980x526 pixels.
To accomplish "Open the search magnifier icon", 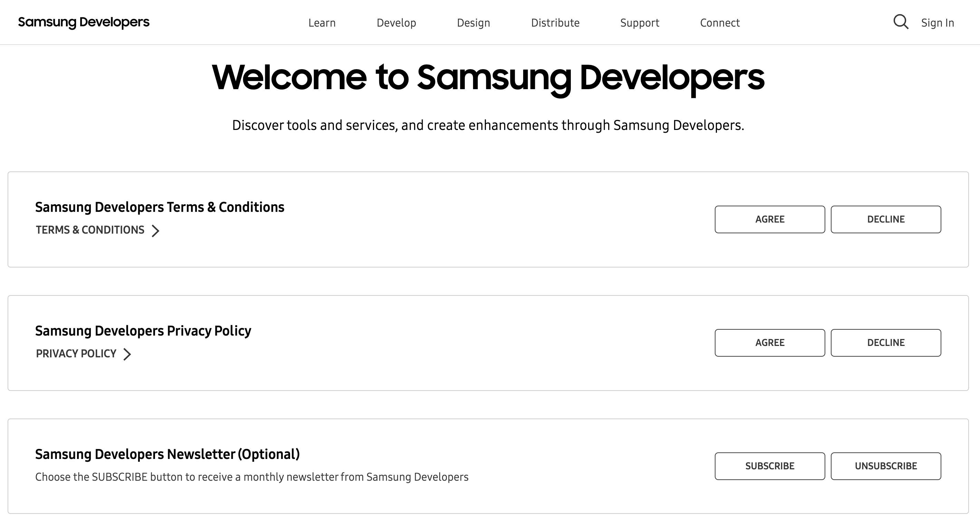I will click(x=901, y=22).
